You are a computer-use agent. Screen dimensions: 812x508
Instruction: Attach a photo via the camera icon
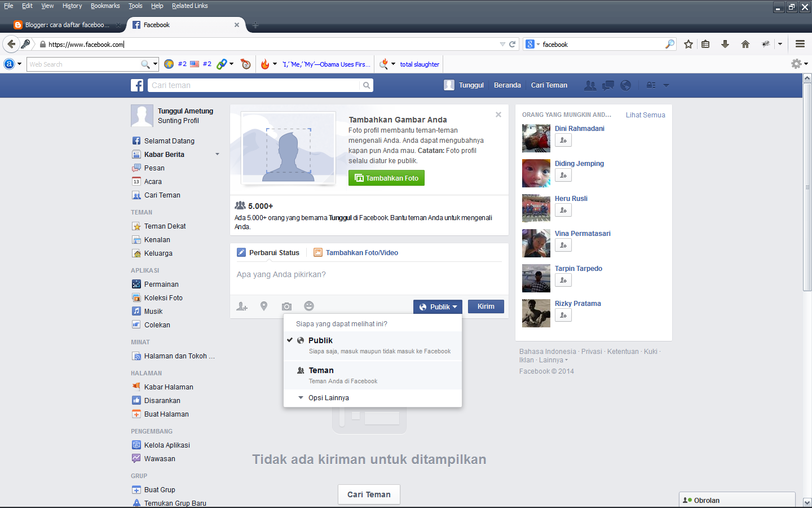pyautogui.click(x=286, y=306)
